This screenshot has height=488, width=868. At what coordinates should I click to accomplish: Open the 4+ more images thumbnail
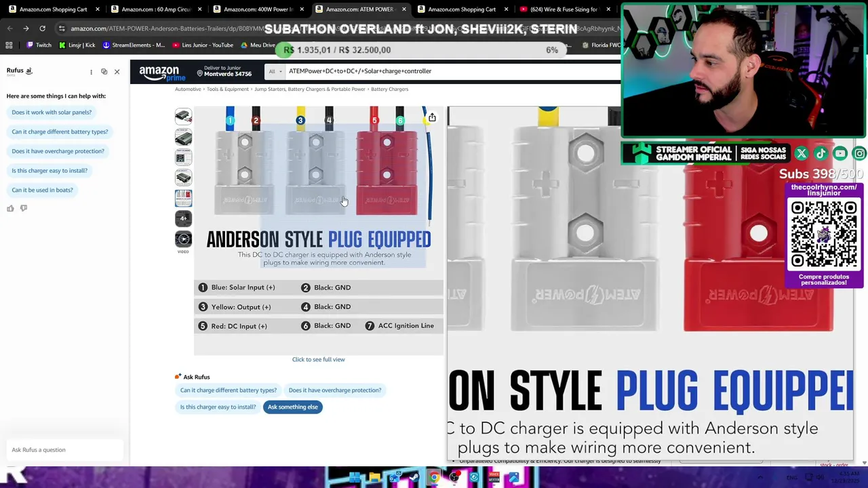(x=183, y=218)
